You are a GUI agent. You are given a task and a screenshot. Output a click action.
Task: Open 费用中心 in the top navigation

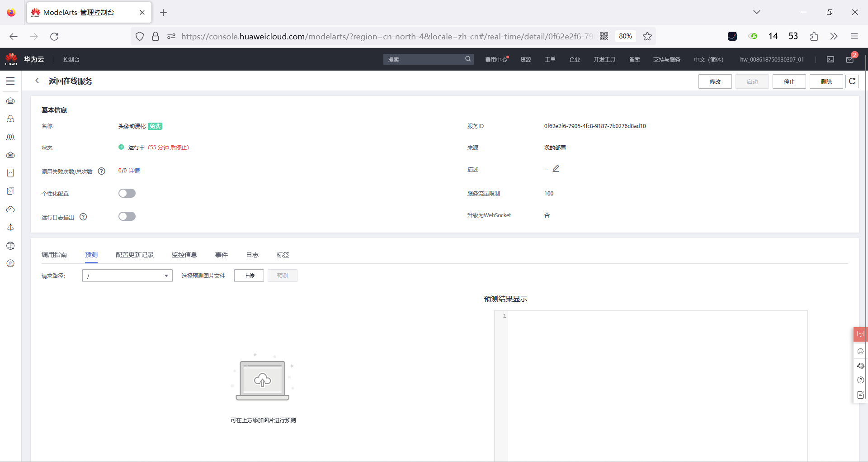coord(496,59)
